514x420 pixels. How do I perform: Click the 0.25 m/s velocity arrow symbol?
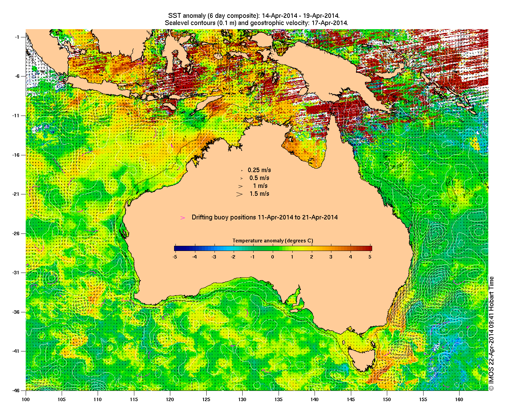pyautogui.click(x=242, y=170)
